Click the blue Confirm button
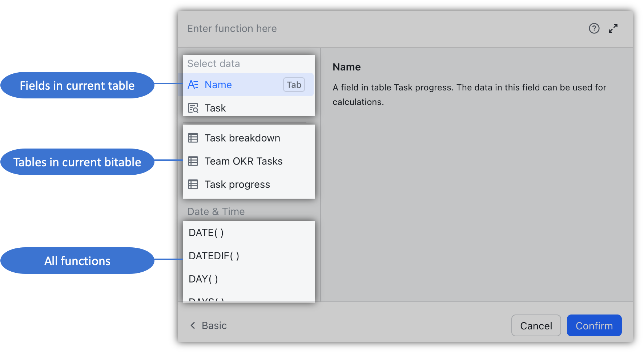Image resolution: width=644 pixels, height=353 pixels. (594, 325)
